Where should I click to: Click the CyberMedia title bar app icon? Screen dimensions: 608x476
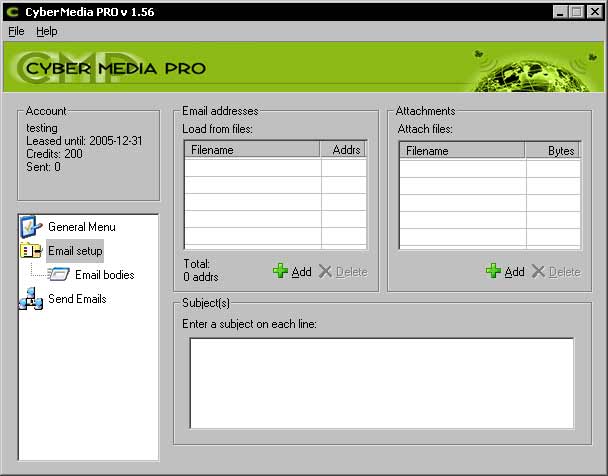pyautogui.click(x=13, y=12)
